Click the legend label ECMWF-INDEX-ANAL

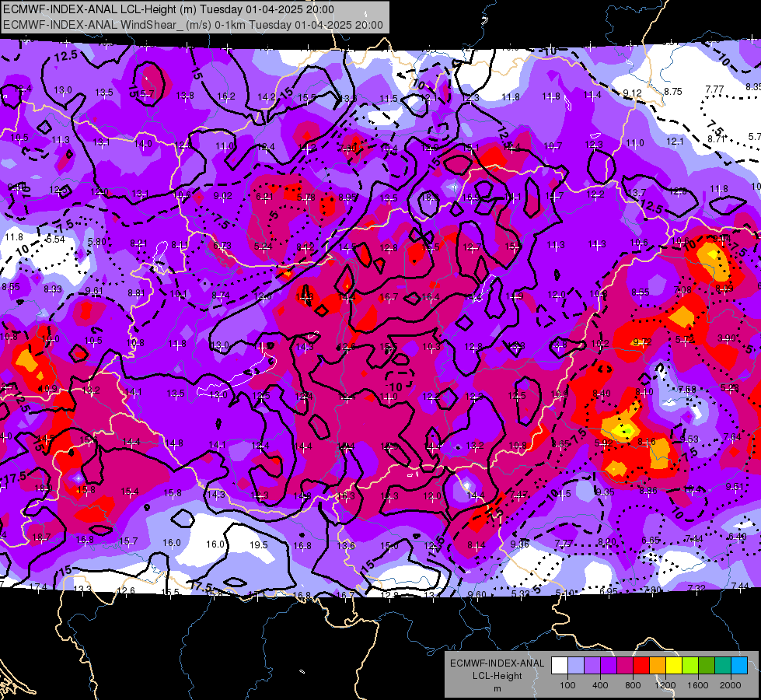point(497,663)
